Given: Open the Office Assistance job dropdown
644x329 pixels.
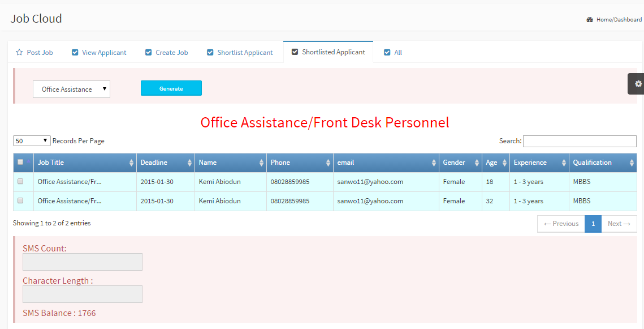Looking at the screenshot, I should click(71, 89).
